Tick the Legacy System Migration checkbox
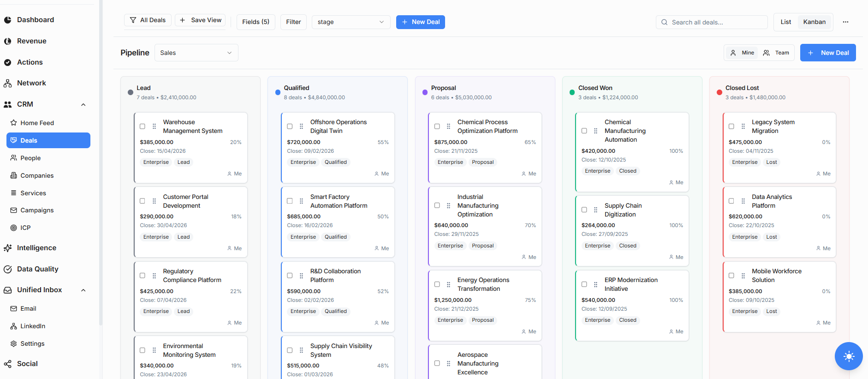The height and width of the screenshot is (379, 868). [731, 126]
